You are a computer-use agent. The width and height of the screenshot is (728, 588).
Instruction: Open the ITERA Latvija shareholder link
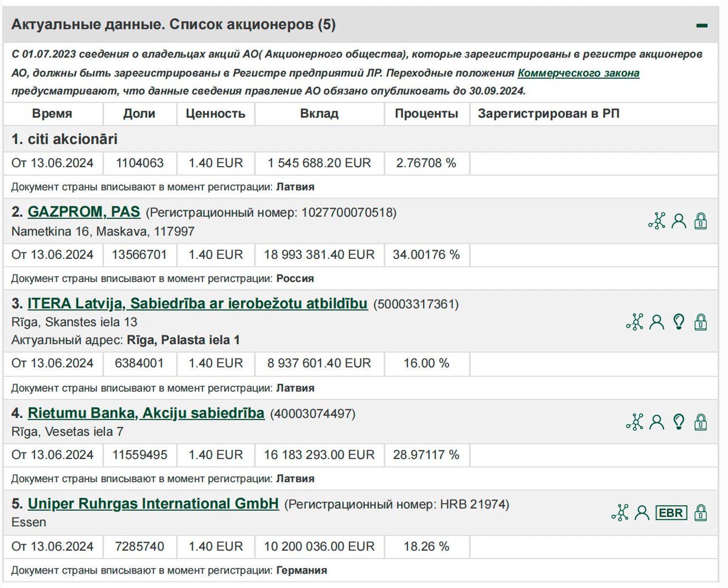[x=198, y=304]
